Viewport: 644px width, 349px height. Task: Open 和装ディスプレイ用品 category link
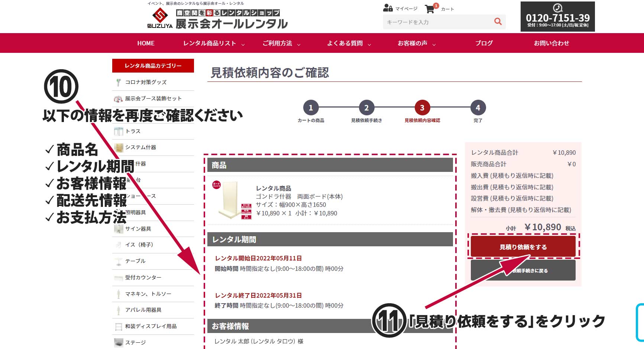151,326
